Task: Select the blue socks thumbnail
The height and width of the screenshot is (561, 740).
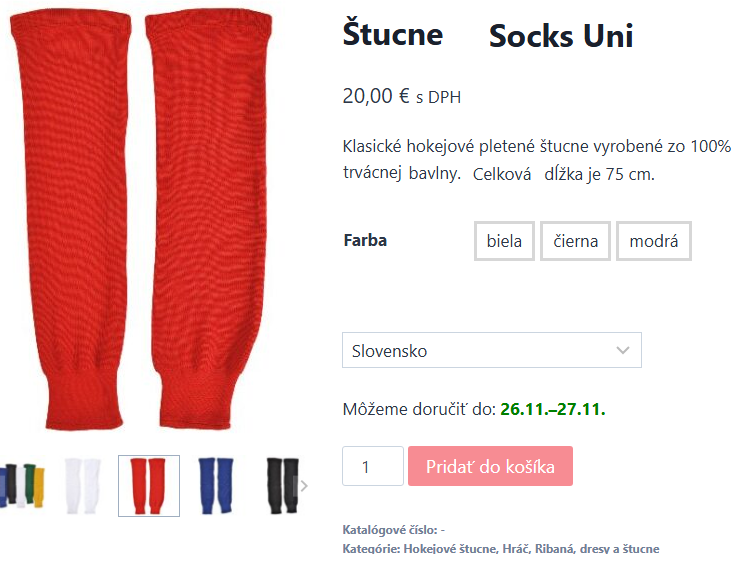Action: [x=215, y=485]
